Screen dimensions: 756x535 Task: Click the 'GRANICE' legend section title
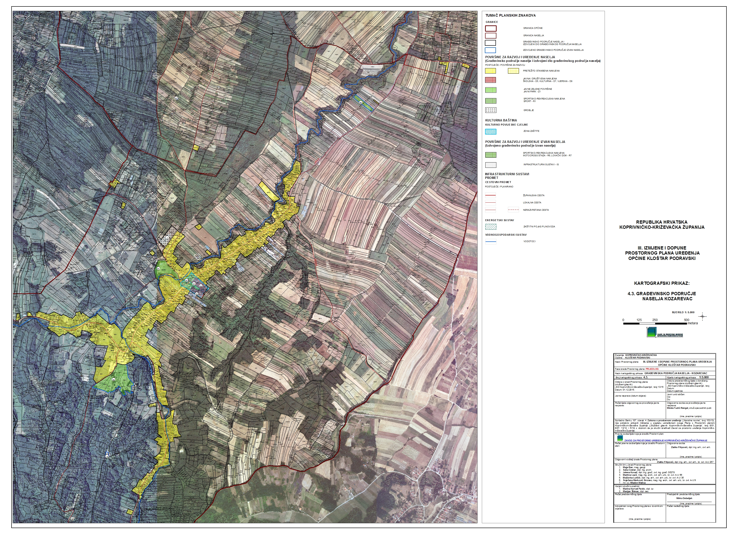pyautogui.click(x=492, y=22)
